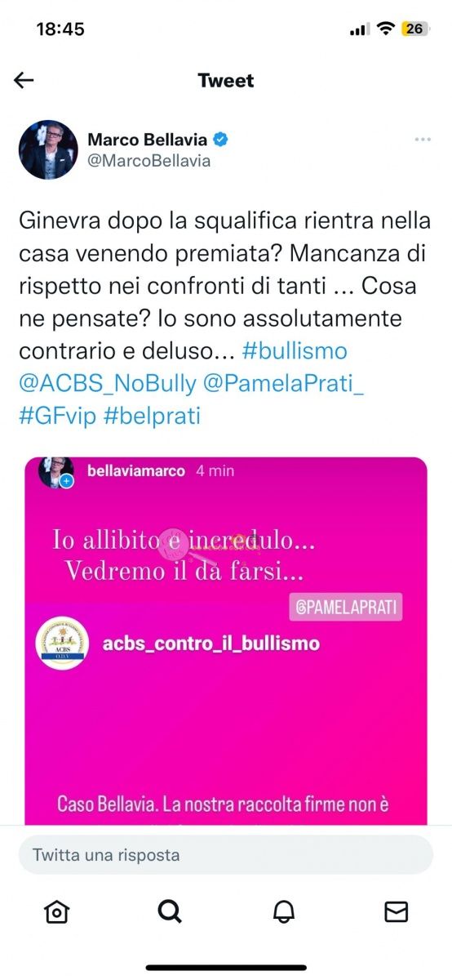Tap the acbs_contro_il_bullismo account name

pos(211,644)
